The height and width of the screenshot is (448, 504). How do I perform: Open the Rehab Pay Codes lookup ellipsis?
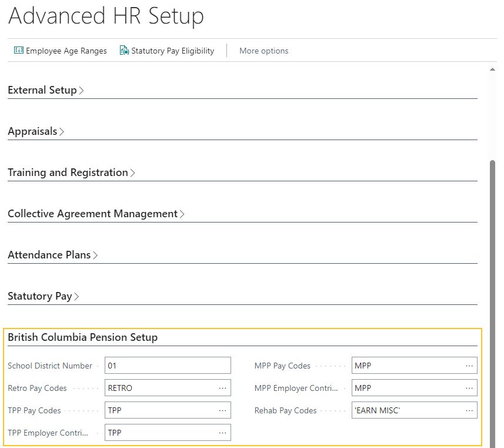pos(469,410)
